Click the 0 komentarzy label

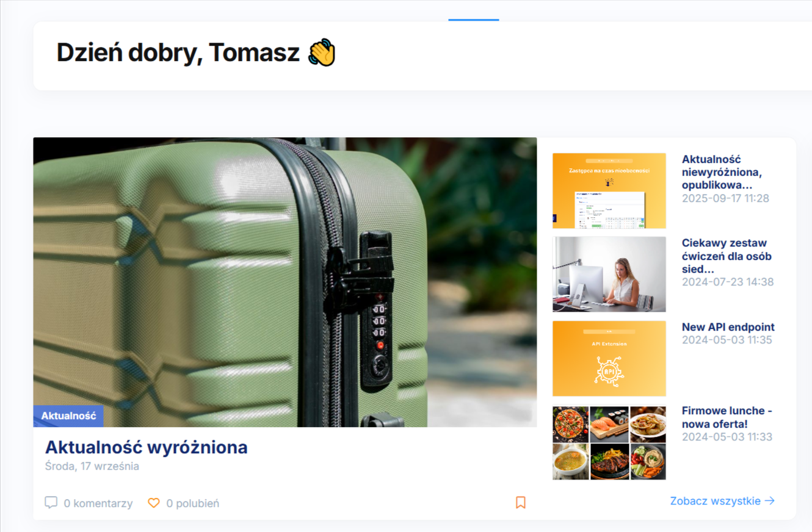98,503
